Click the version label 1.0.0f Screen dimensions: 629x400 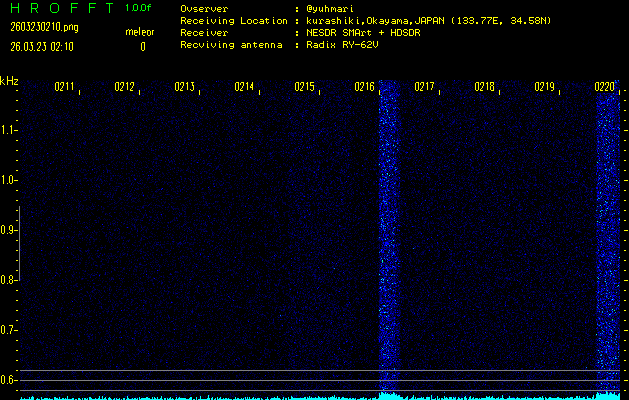pyautogui.click(x=138, y=8)
